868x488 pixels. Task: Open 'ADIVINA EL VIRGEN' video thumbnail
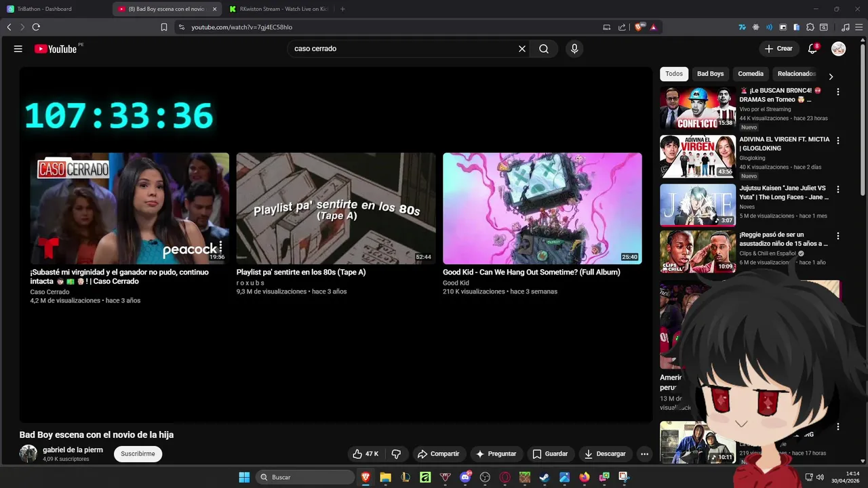(698, 157)
